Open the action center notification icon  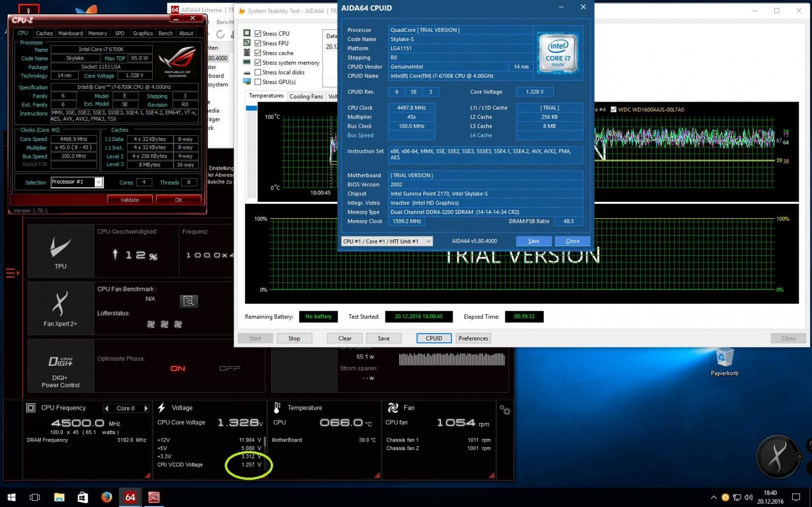(796, 497)
